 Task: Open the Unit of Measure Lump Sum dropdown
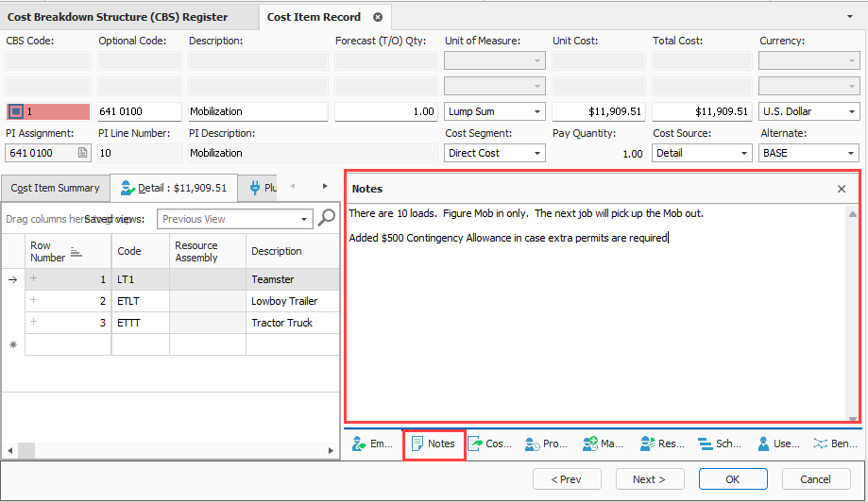[x=537, y=111]
